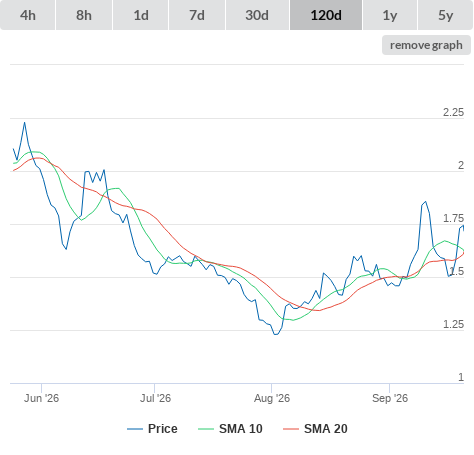Click the Jul '26 axis label

[155, 398]
